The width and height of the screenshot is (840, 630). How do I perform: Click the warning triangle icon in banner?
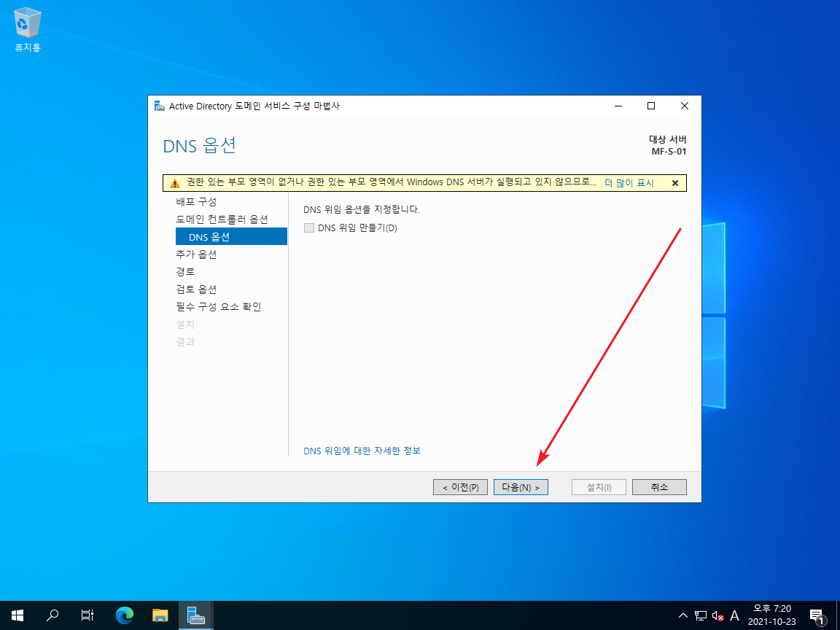coord(175,183)
